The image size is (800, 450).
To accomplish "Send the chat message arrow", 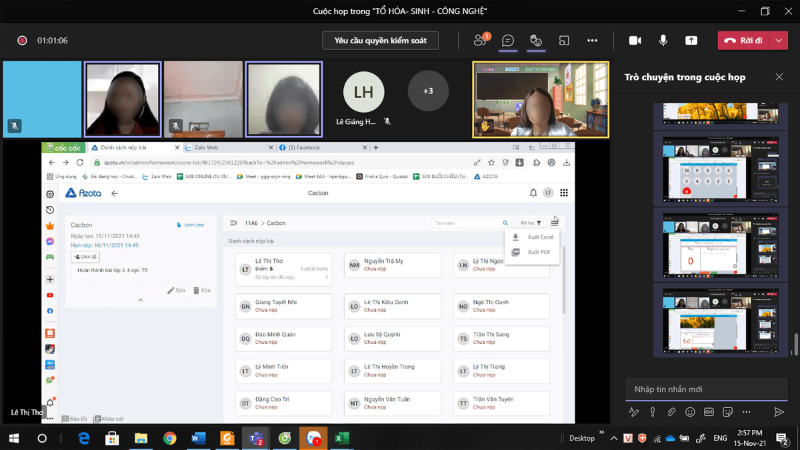I will tap(779, 412).
